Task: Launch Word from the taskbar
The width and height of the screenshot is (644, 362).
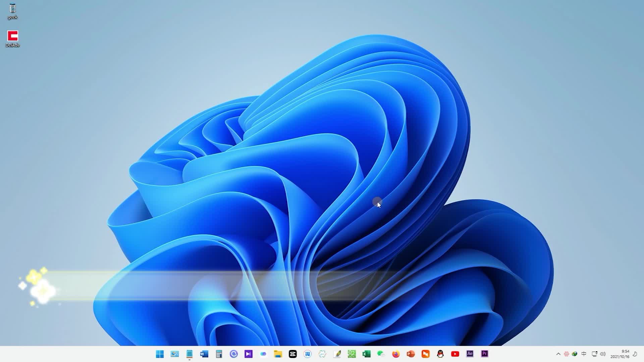Action: [x=204, y=354]
